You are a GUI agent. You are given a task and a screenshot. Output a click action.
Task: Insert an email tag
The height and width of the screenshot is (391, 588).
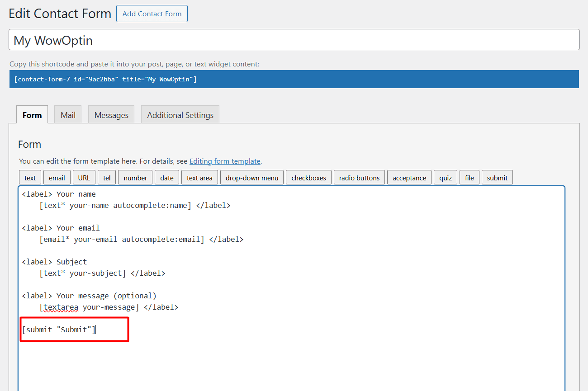coord(57,178)
